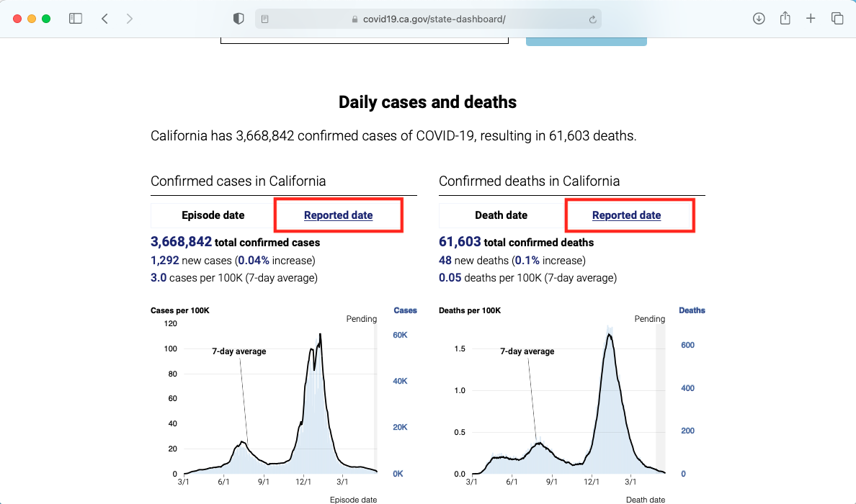This screenshot has width=856, height=504.
Task: Click Confirmed cases in California heading
Action: [238, 181]
